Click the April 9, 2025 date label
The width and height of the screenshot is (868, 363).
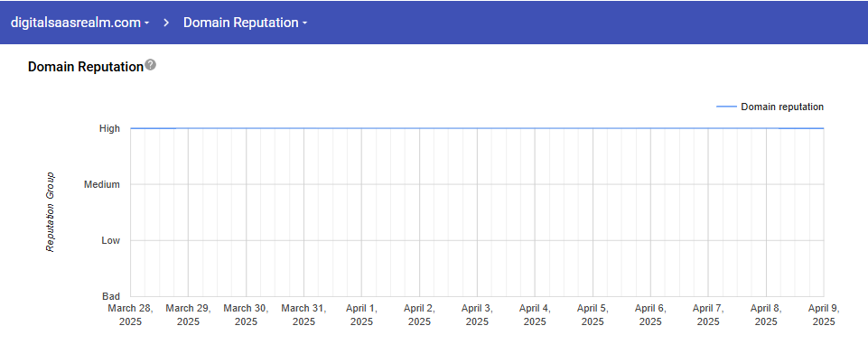click(x=823, y=314)
